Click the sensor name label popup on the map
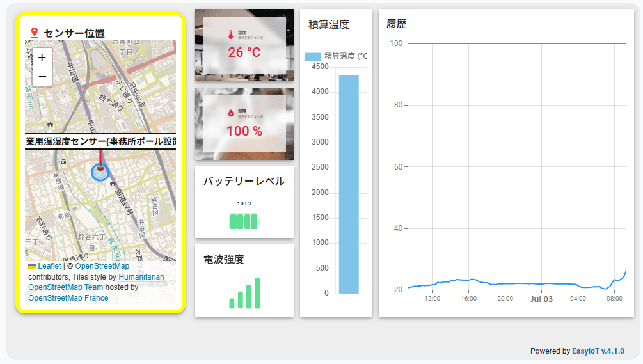643x364 pixels. (100, 141)
